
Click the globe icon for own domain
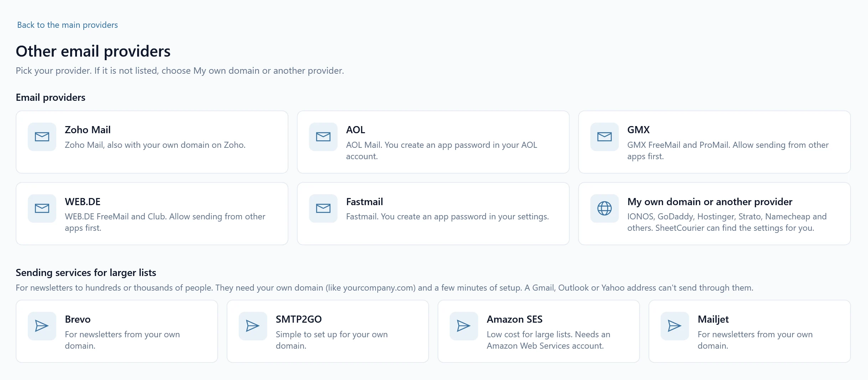[x=604, y=208]
